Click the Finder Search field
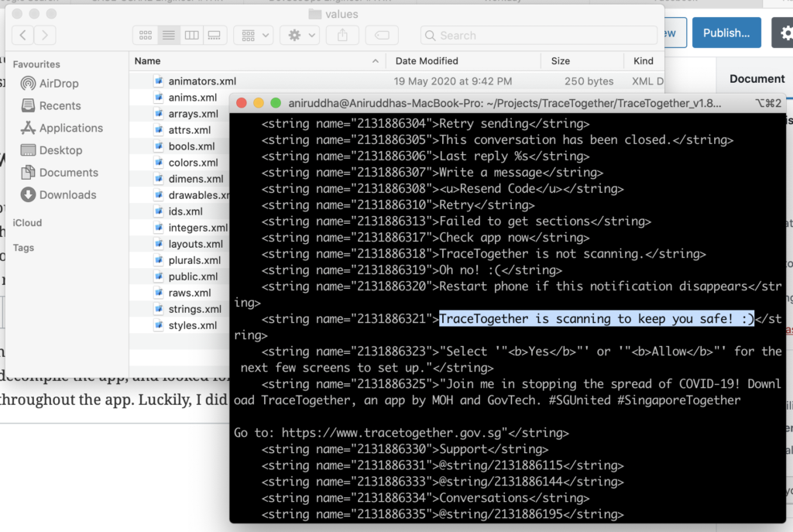 [x=539, y=36]
